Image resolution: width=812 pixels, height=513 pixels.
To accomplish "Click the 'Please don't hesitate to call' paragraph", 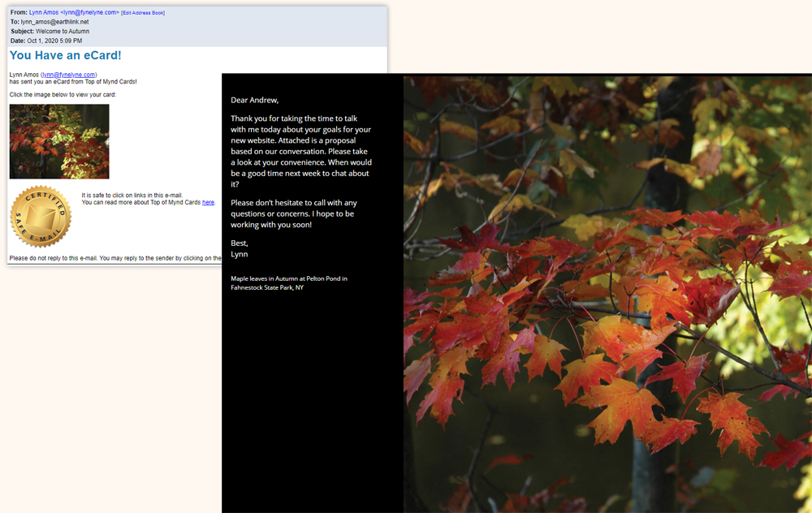I will pyautogui.click(x=294, y=213).
